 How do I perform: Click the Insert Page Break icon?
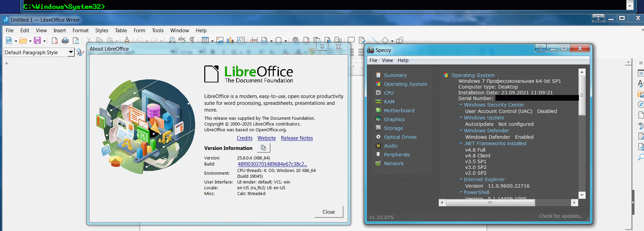point(254,40)
